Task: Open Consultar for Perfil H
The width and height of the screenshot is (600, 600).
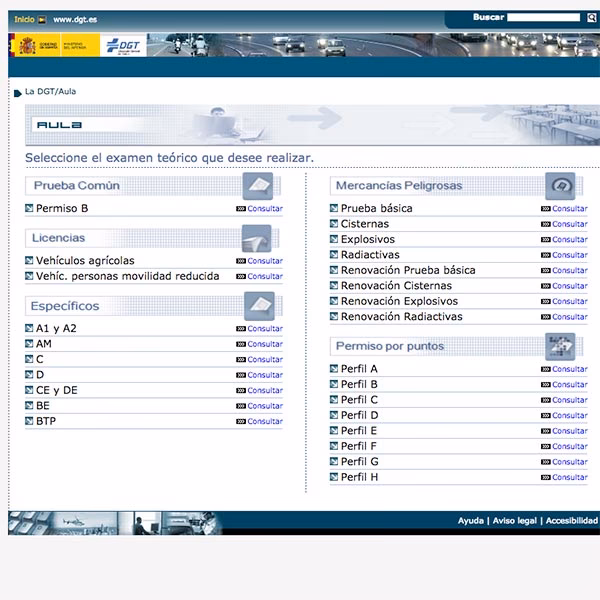Action: [570, 478]
